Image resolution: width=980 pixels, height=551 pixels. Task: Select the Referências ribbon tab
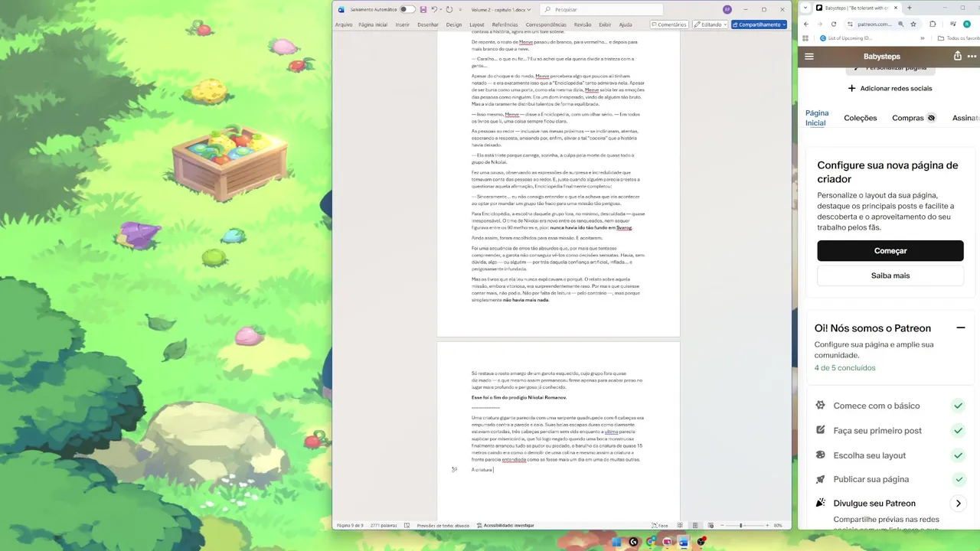[x=505, y=24]
